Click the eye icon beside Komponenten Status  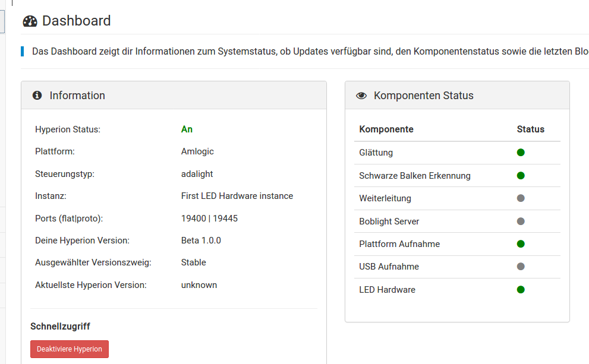(361, 96)
